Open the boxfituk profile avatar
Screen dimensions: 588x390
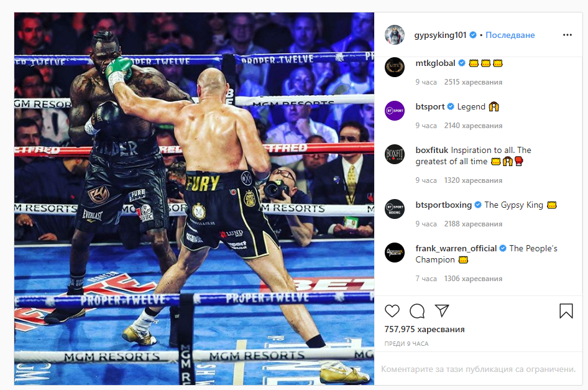(x=395, y=154)
